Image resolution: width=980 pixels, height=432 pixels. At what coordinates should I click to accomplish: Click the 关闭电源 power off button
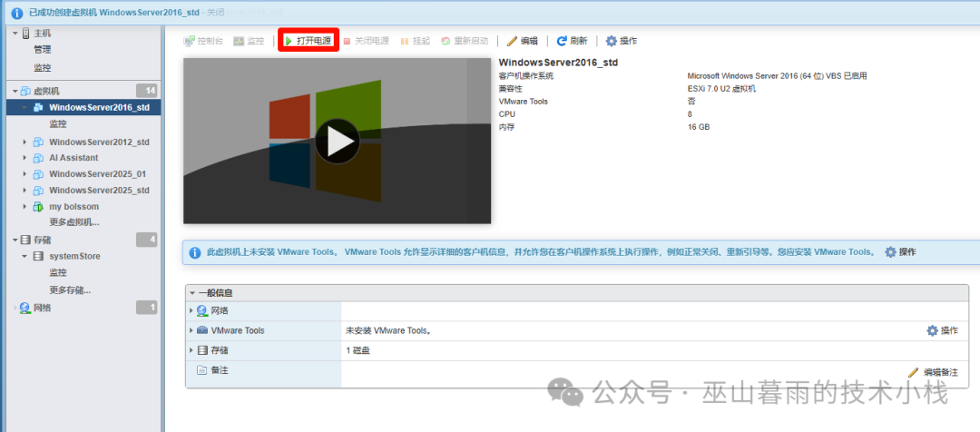click(366, 41)
